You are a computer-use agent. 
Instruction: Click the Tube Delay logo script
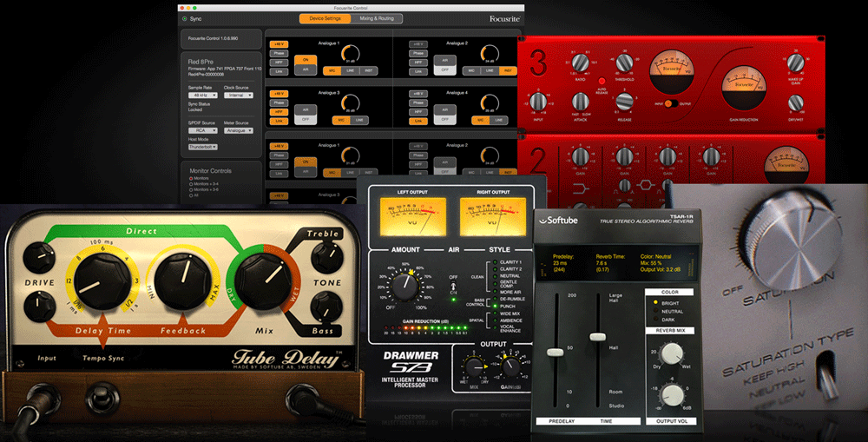point(286,359)
